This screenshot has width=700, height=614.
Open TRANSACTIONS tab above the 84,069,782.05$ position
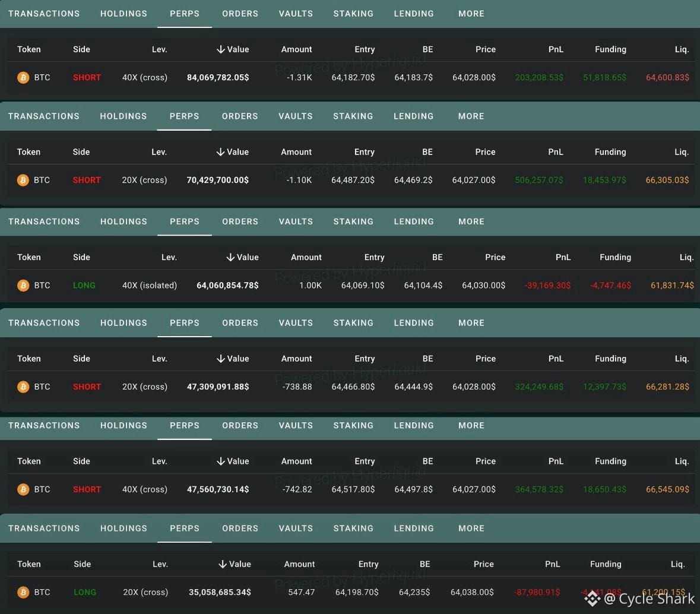tap(44, 14)
